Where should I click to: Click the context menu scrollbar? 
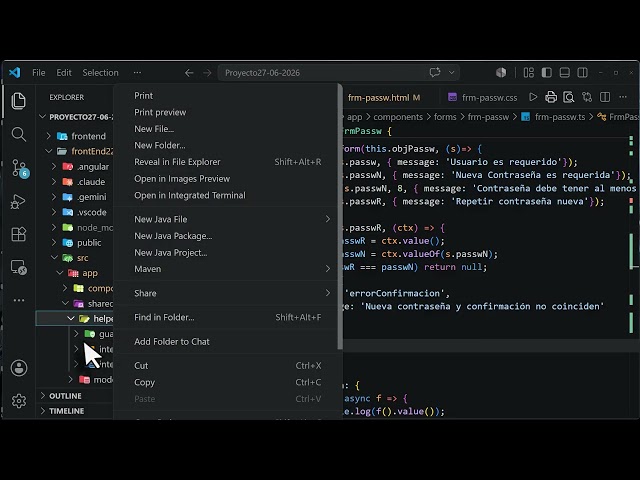pos(340,218)
